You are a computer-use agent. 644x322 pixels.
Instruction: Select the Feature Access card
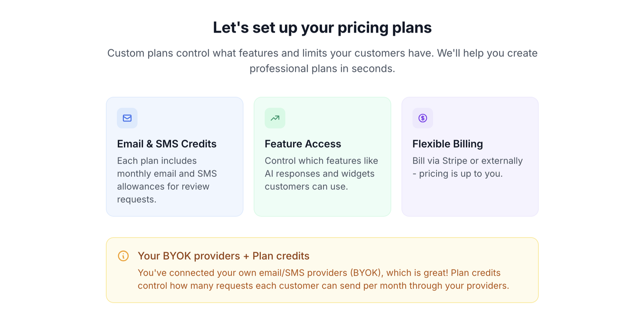(322, 156)
